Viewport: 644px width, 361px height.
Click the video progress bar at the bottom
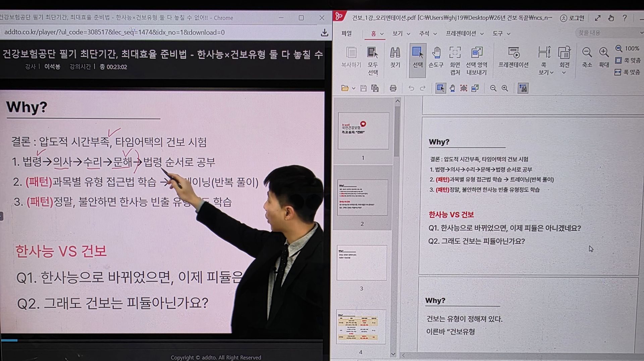tap(161, 340)
